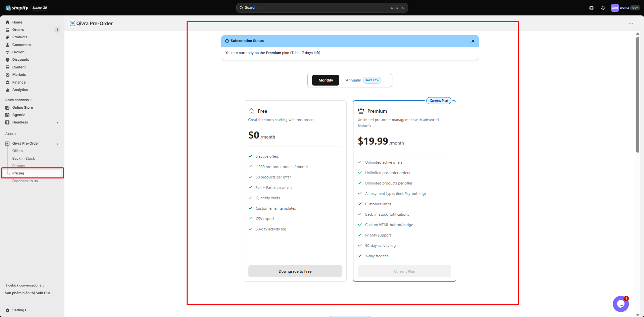Select the Pricing menu item
This screenshot has width=644, height=317.
18,173
